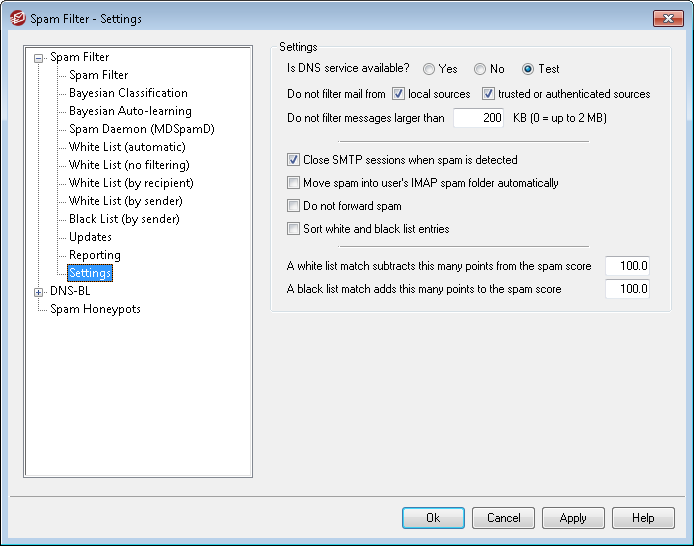Toggle trusted or authenticated sources checkbox
The height and width of the screenshot is (546, 694).
[488, 94]
